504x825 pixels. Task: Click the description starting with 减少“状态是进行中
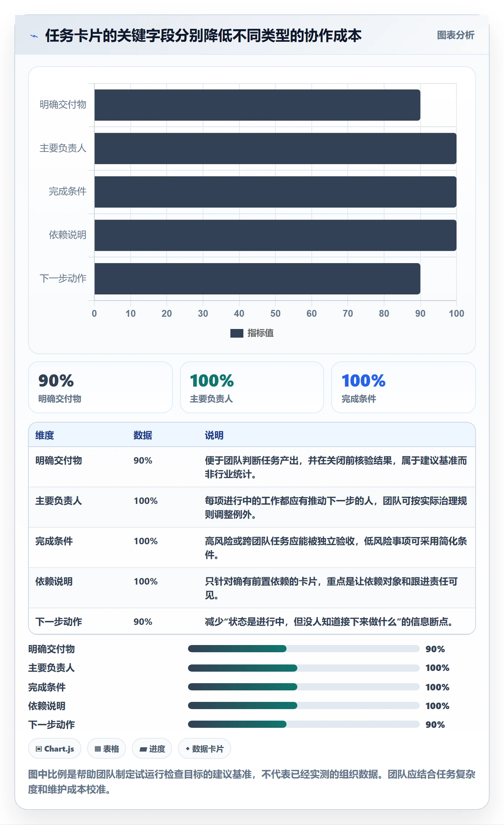point(330,622)
